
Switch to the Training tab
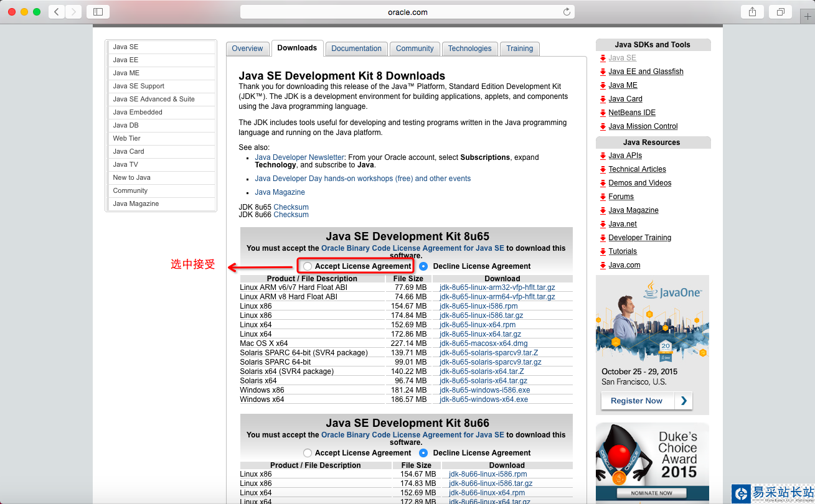click(x=519, y=49)
